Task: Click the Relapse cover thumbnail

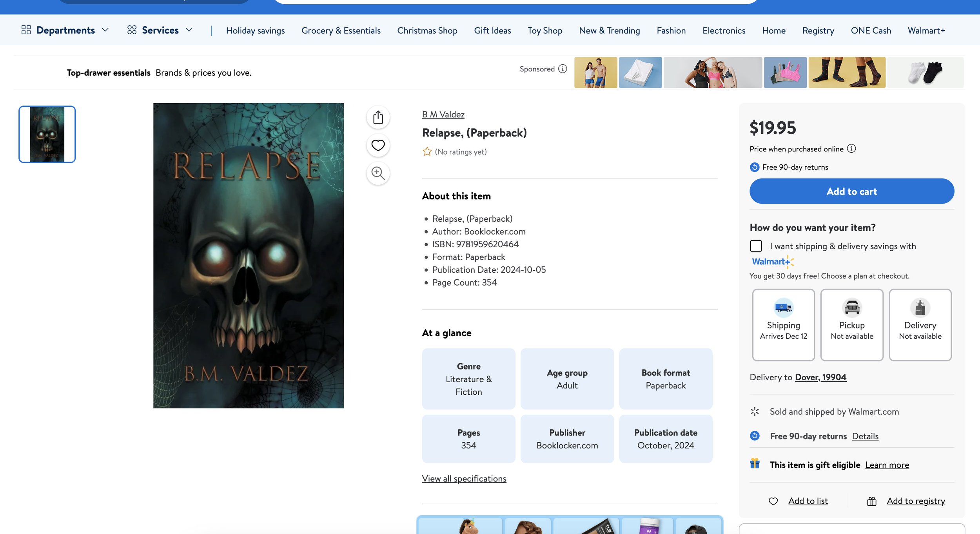Action: 47,134
